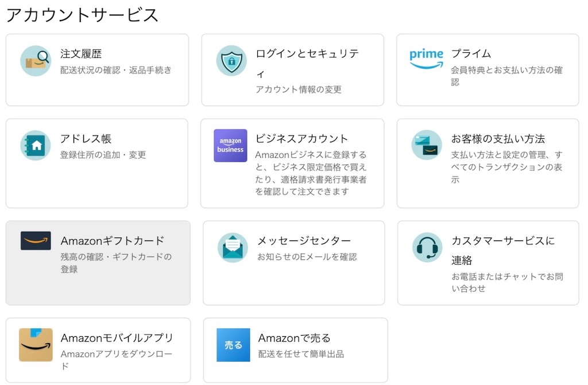
Task: Click the Prime logo icon
Action: [427, 59]
